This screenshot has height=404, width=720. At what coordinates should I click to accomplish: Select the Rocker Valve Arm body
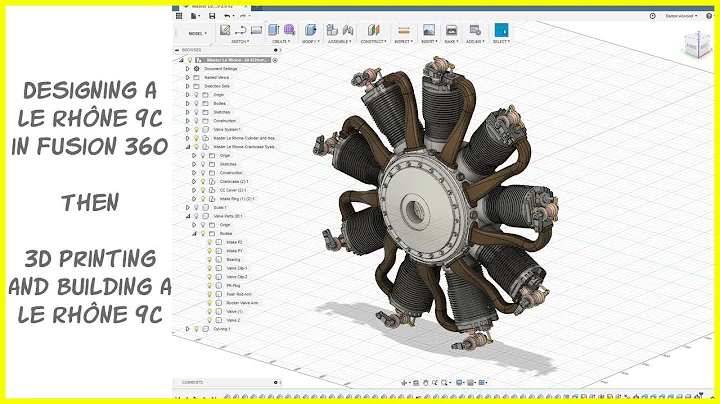(x=242, y=303)
